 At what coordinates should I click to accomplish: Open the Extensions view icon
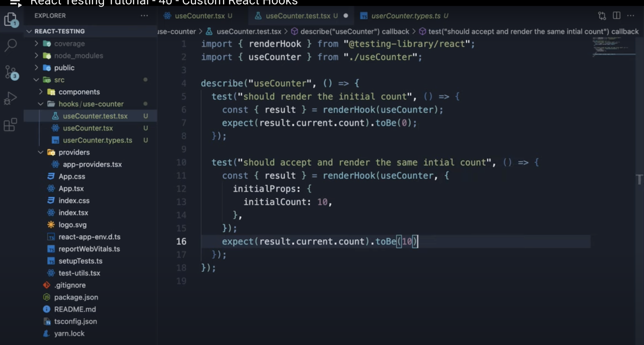(x=11, y=125)
